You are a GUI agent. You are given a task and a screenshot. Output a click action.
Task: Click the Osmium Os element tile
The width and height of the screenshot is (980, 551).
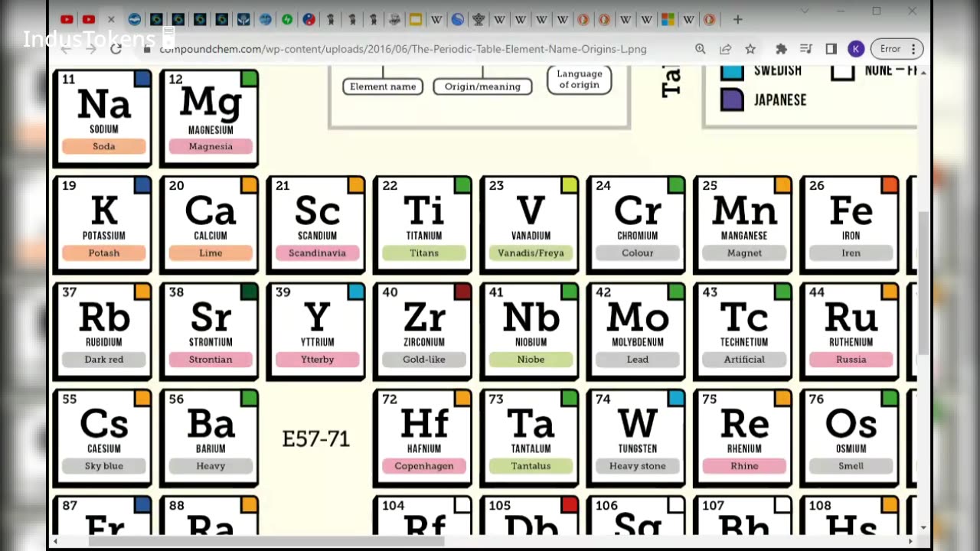[x=850, y=438]
